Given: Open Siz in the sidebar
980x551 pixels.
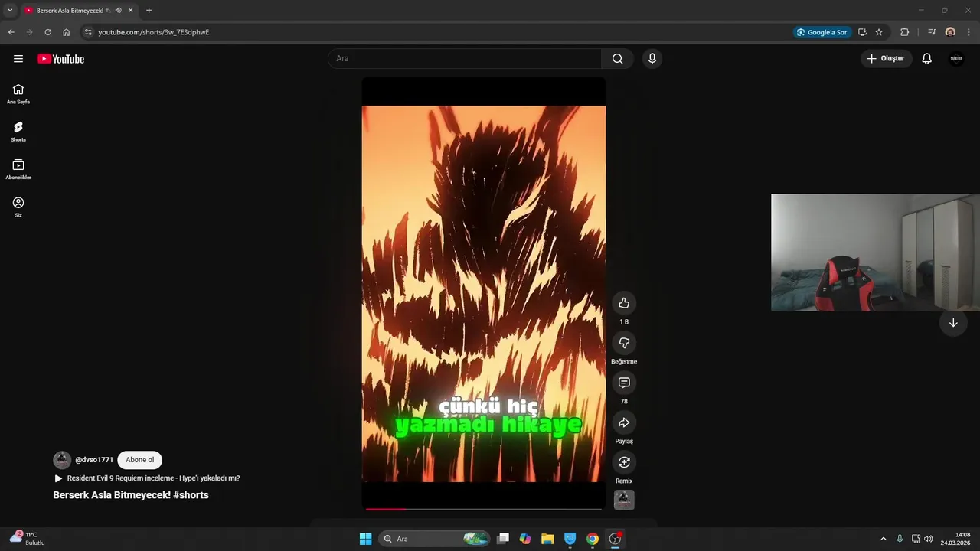Looking at the screenshot, I should 18,207.
